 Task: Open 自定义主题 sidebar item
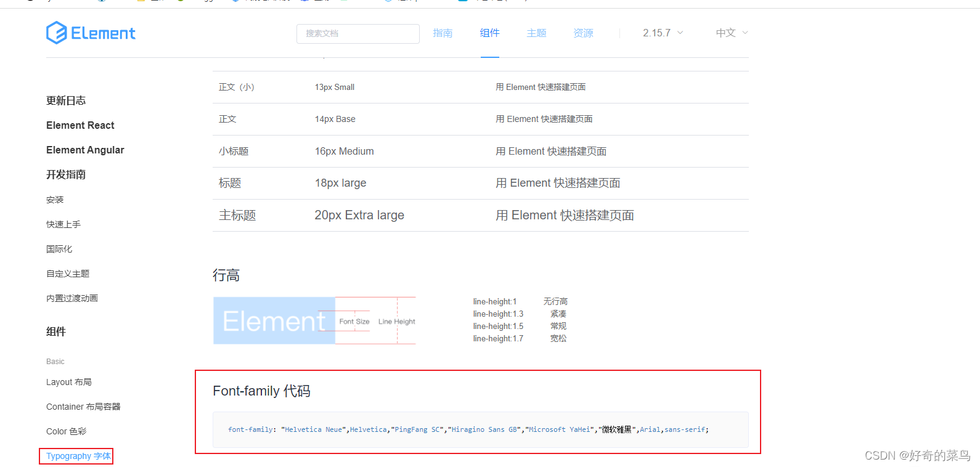click(x=68, y=274)
